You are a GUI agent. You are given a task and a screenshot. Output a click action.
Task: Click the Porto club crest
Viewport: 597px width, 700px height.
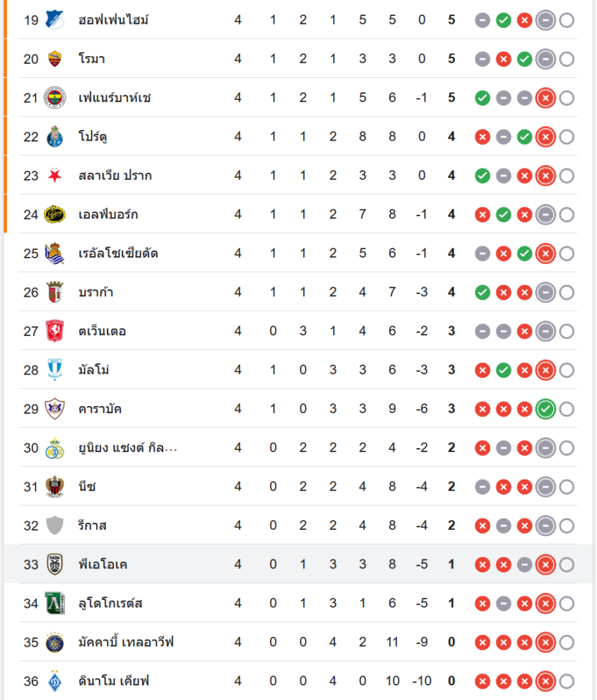[55, 136]
